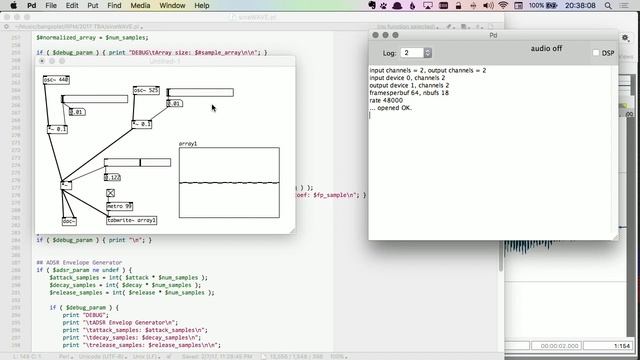Click the gear icon behind Pd window

pyautogui.click(x=625, y=38)
